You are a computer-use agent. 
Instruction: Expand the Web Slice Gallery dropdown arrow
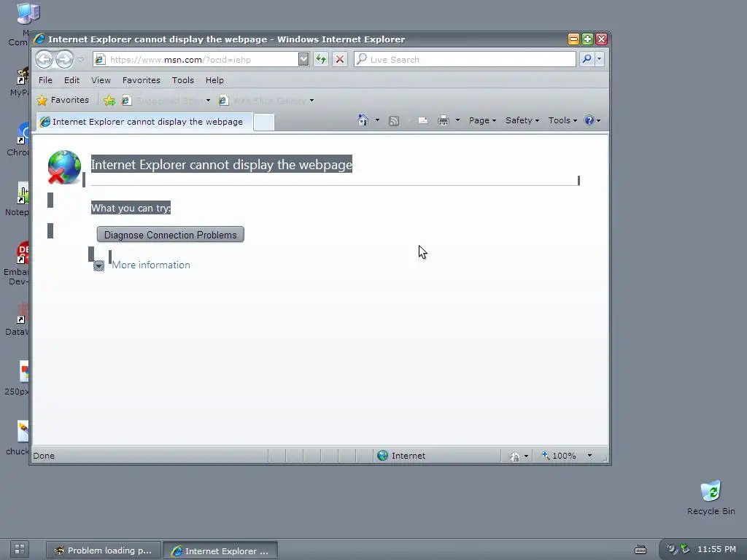tap(311, 101)
